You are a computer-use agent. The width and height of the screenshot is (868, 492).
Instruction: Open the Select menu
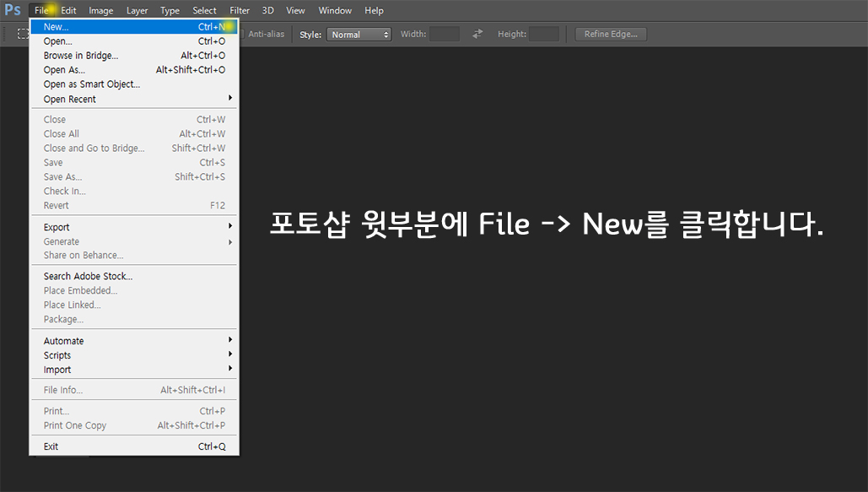[204, 10]
